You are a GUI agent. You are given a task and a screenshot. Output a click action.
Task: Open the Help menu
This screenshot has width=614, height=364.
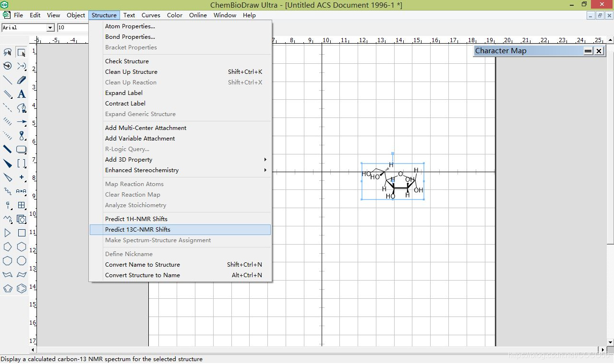pyautogui.click(x=249, y=15)
